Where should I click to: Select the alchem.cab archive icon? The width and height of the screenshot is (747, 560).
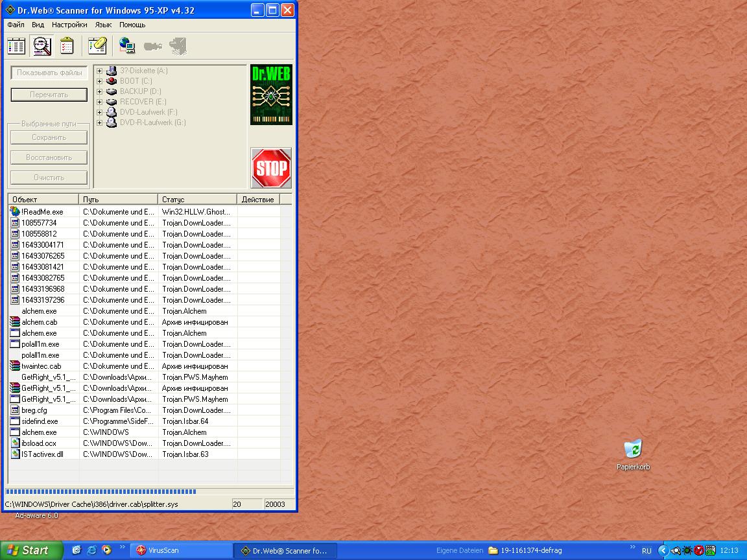point(15,322)
